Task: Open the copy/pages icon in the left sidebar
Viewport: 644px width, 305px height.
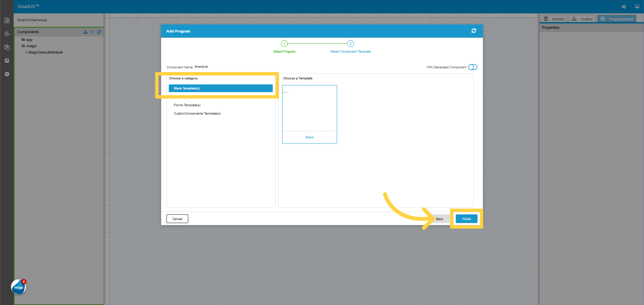Action: point(7,47)
